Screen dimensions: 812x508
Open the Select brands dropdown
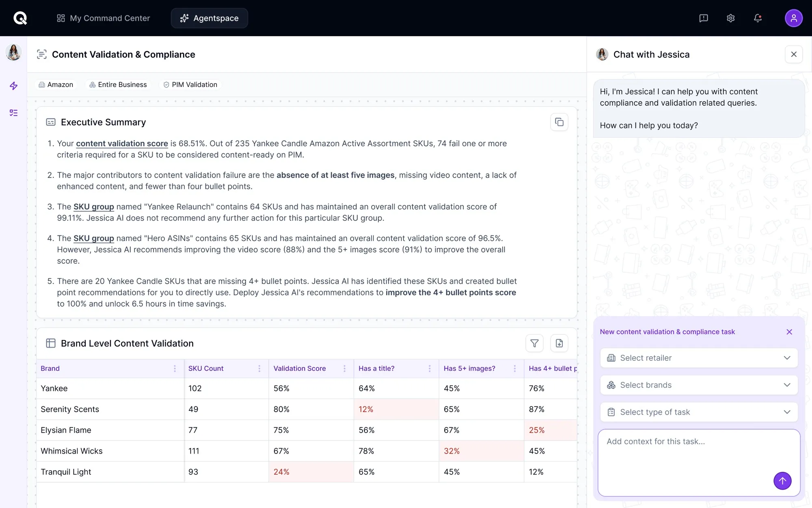click(699, 385)
